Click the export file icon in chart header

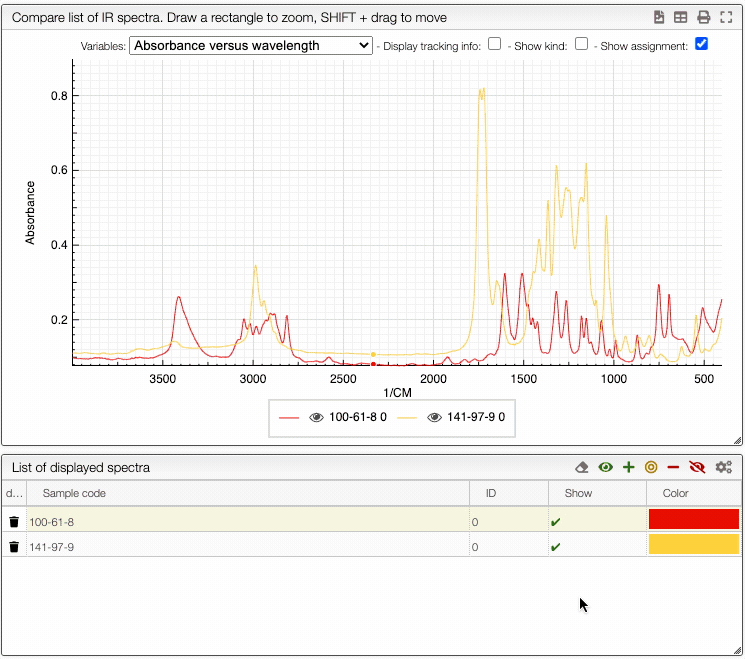[x=659, y=18]
